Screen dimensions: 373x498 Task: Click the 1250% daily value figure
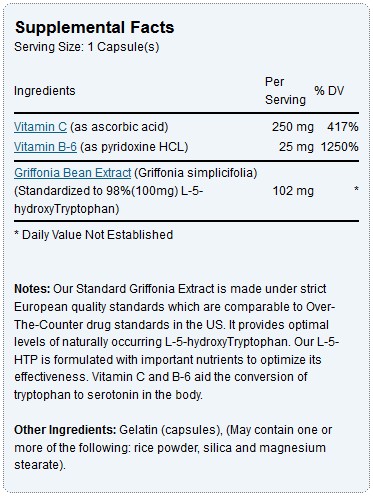[340, 147]
